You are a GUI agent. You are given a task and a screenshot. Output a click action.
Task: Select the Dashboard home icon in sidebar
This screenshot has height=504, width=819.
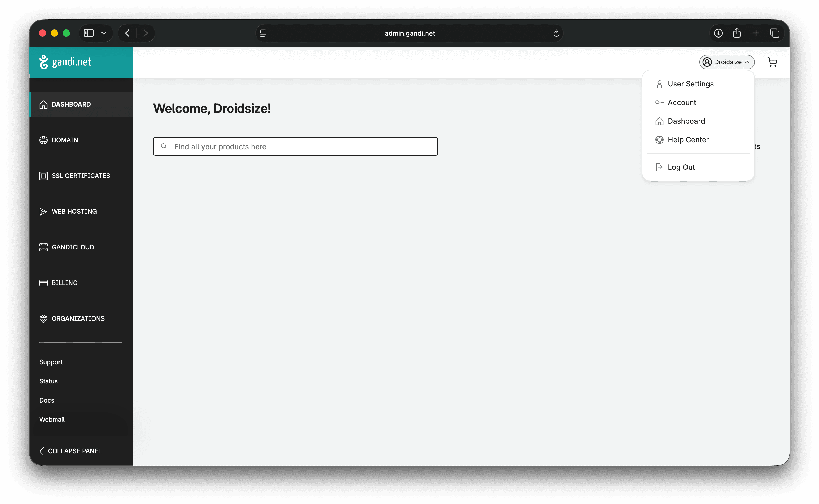tap(44, 104)
